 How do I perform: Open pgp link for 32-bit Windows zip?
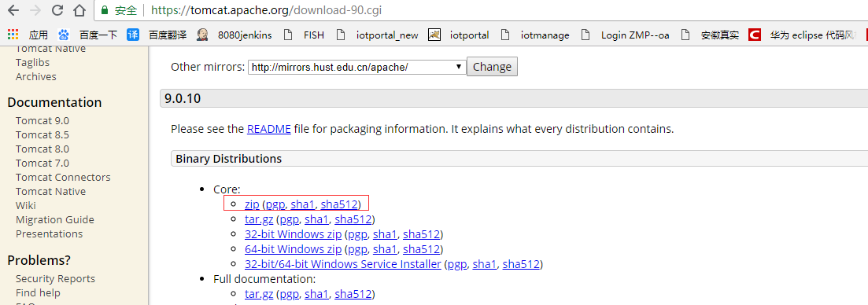pyautogui.click(x=357, y=234)
